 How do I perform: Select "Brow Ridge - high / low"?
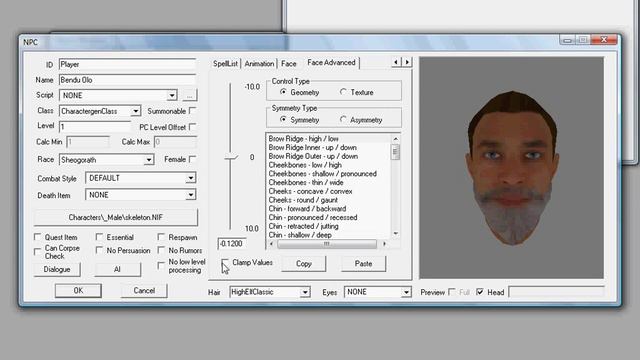303,139
